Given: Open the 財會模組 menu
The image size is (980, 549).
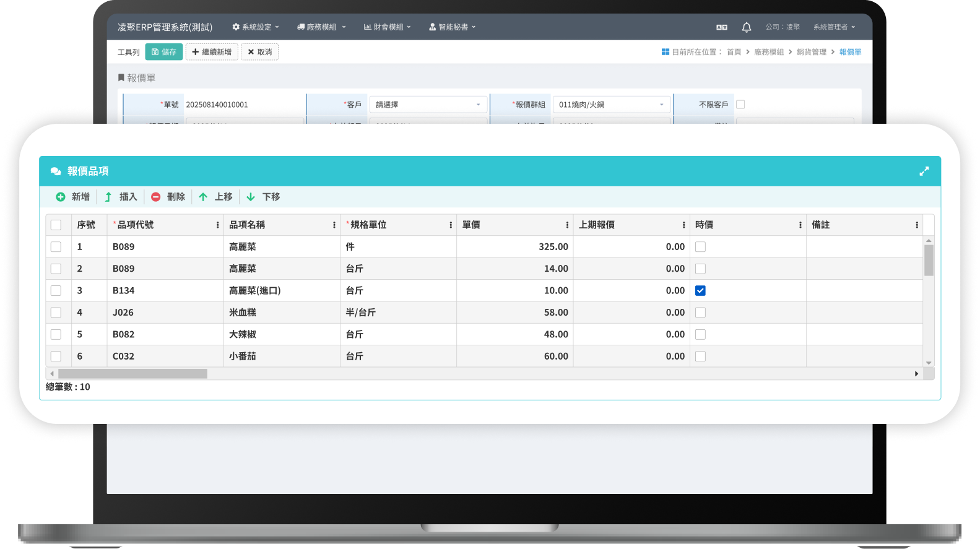Looking at the screenshot, I should click(x=387, y=27).
